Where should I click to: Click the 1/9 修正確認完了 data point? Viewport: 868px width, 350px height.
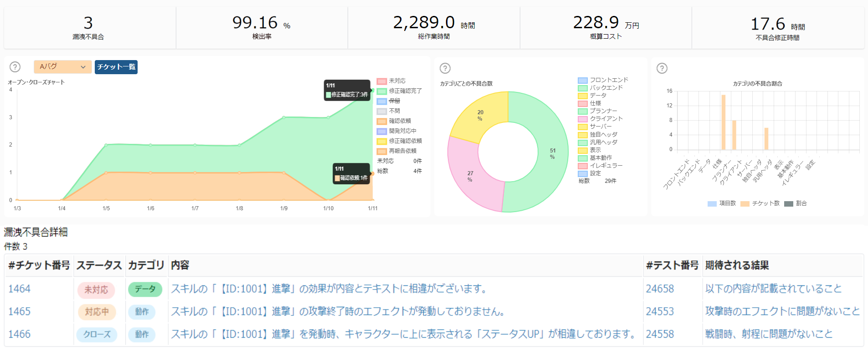click(x=284, y=117)
